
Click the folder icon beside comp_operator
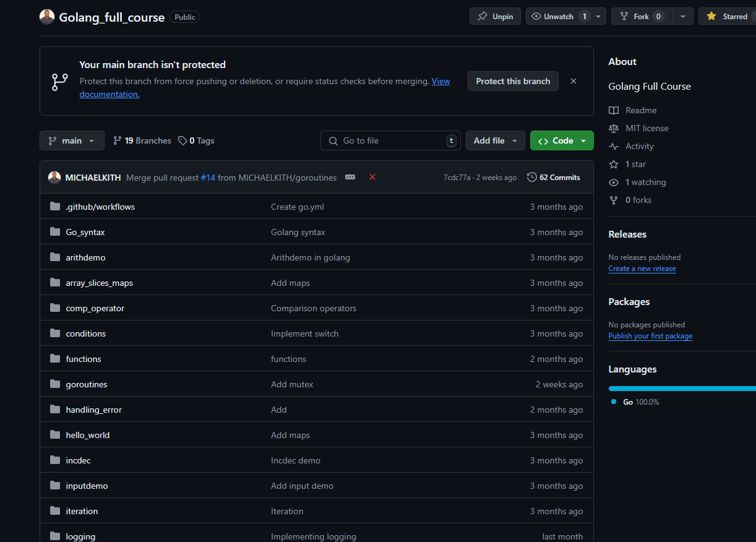tap(55, 308)
